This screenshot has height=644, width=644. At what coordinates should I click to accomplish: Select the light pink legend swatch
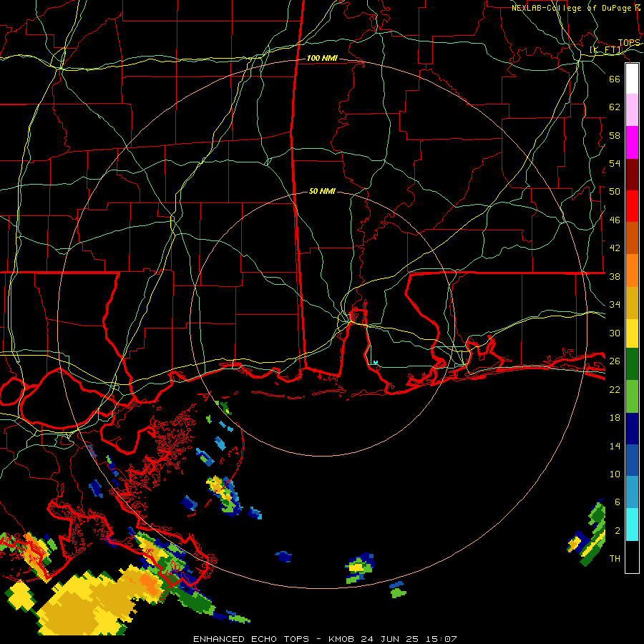click(632, 110)
